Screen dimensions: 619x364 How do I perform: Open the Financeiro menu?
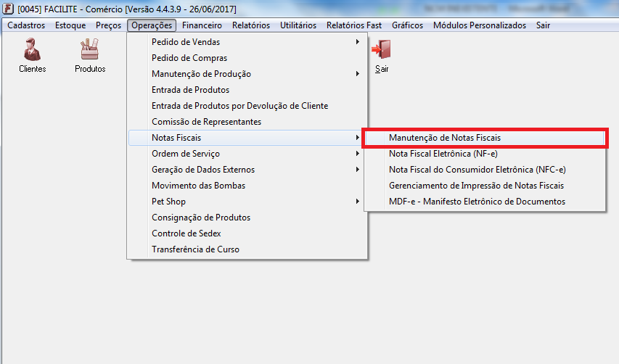click(x=202, y=25)
